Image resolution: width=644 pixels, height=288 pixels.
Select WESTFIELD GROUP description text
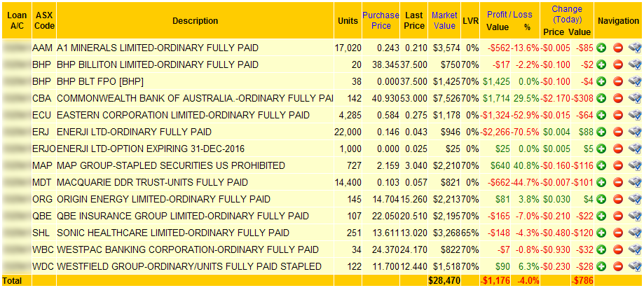pos(189,267)
